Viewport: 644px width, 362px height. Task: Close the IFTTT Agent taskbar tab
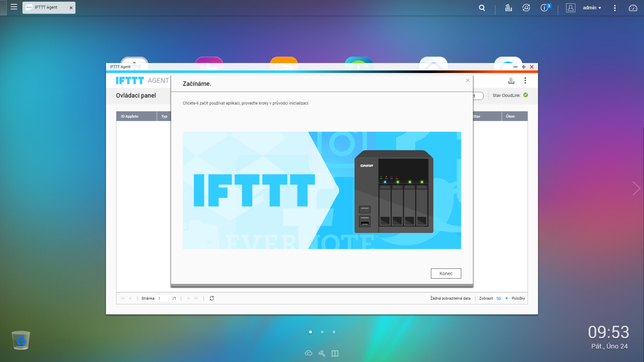(71, 8)
